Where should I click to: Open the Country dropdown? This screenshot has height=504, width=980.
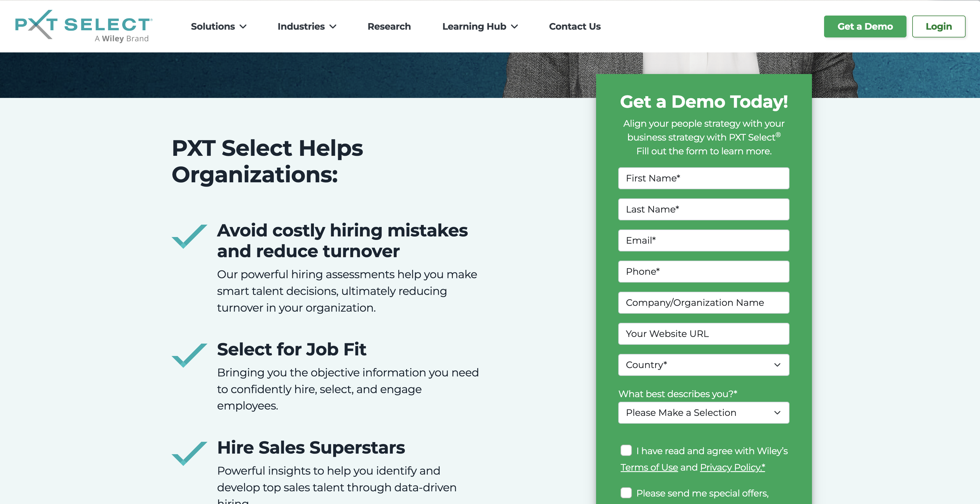pos(703,365)
